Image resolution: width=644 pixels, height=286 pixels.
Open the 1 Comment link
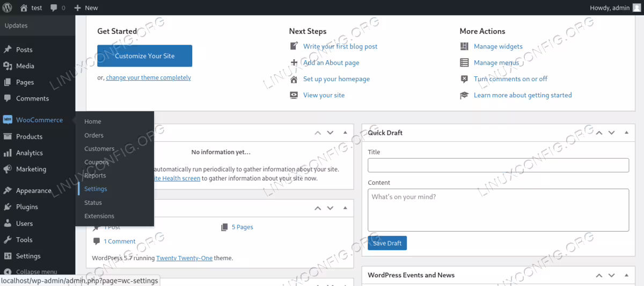tap(120, 241)
